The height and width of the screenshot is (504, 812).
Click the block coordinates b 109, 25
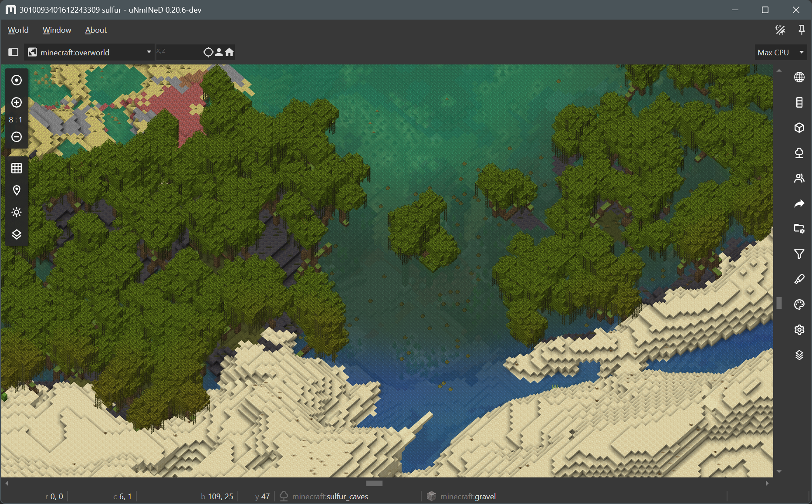pos(217,497)
